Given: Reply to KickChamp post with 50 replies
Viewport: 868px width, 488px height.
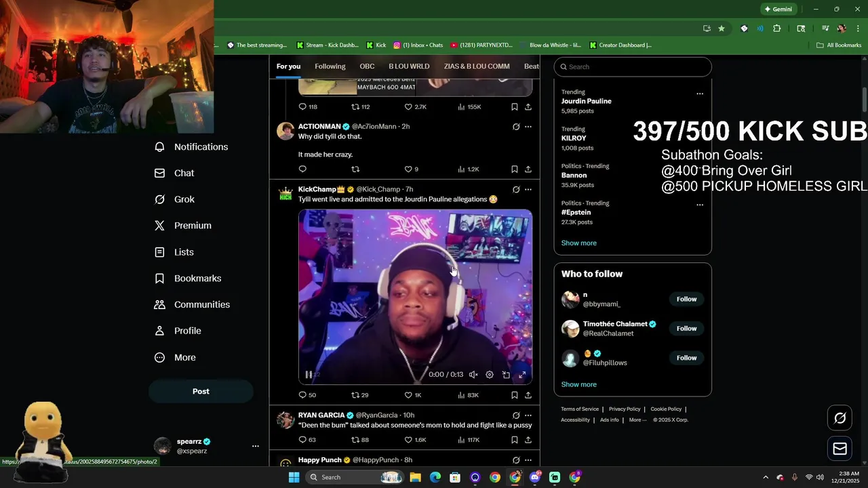Looking at the screenshot, I should pos(307,395).
